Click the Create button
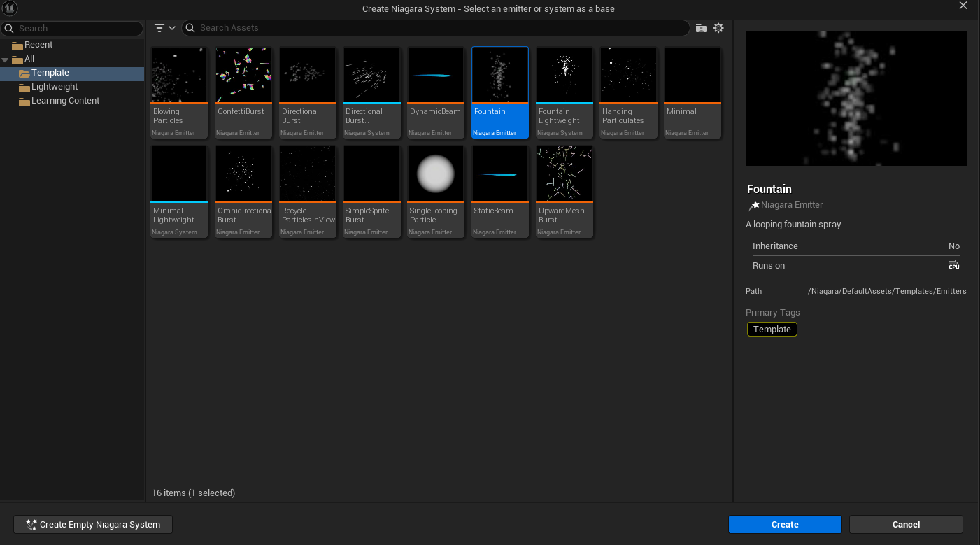 click(x=785, y=525)
